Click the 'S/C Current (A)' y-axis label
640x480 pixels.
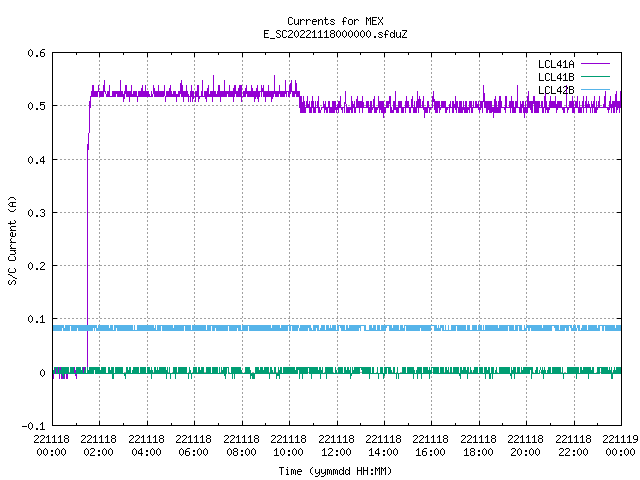pos(12,240)
